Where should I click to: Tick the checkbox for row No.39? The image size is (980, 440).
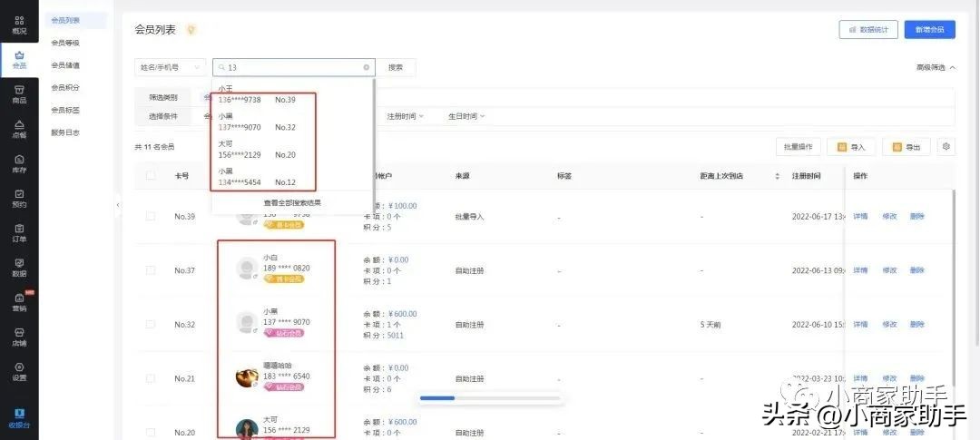click(150, 216)
